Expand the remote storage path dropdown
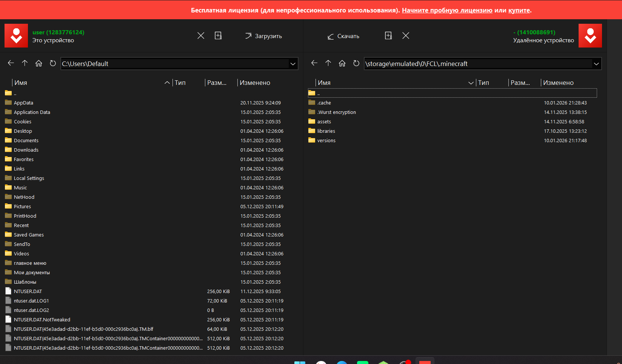The image size is (622, 364). point(596,64)
